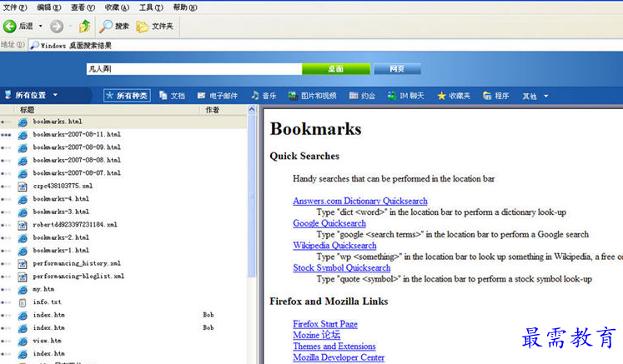Click the robertdd923397231184.xml file icon
The height and width of the screenshot is (364, 623).
click(x=23, y=225)
